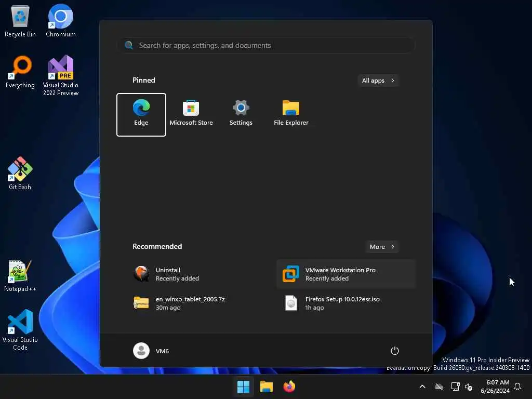Click the muted volume tray icon
The height and width of the screenshot is (399, 532).
click(x=469, y=387)
